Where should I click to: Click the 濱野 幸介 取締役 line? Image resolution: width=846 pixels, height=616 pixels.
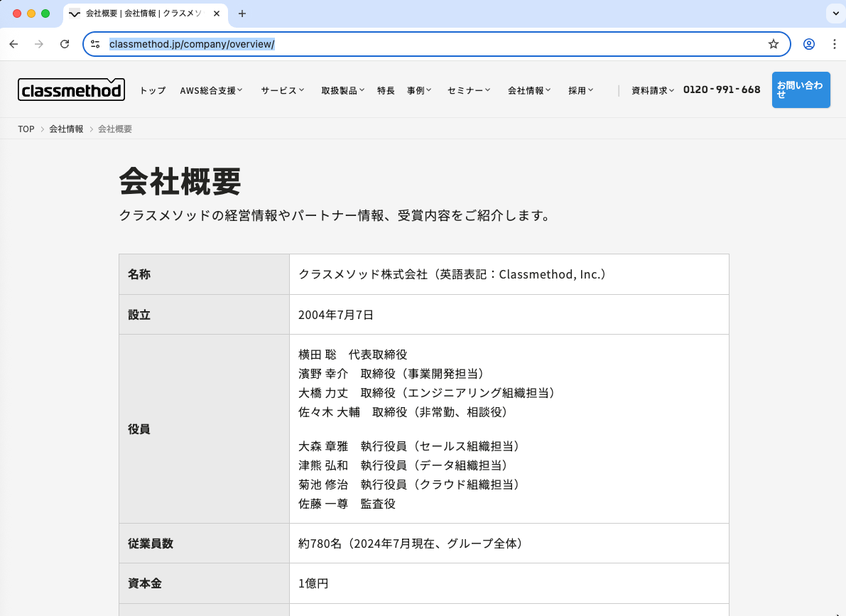(393, 374)
